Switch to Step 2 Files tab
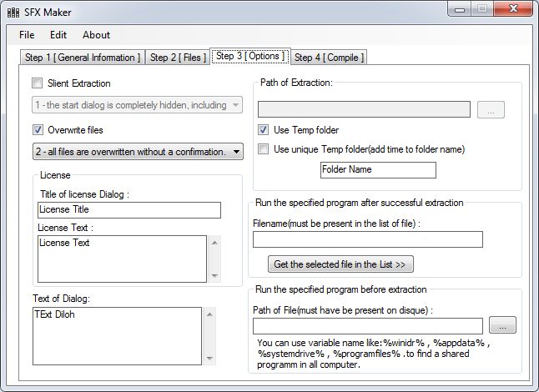This screenshot has width=539, height=392. (x=178, y=58)
